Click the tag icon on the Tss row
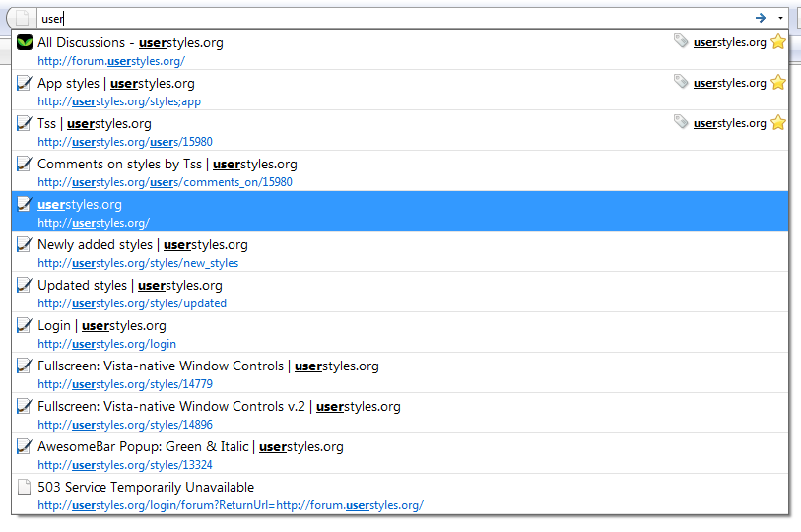The width and height of the screenshot is (801, 532). click(x=681, y=121)
